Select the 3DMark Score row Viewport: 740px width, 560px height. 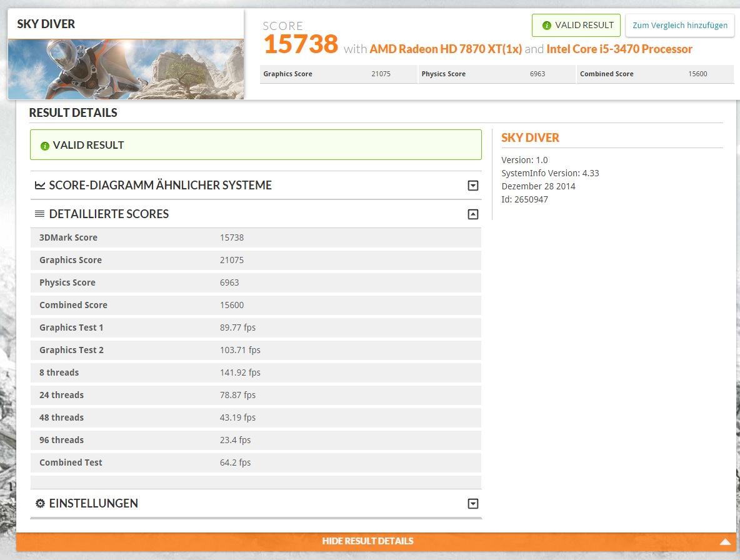tap(256, 237)
